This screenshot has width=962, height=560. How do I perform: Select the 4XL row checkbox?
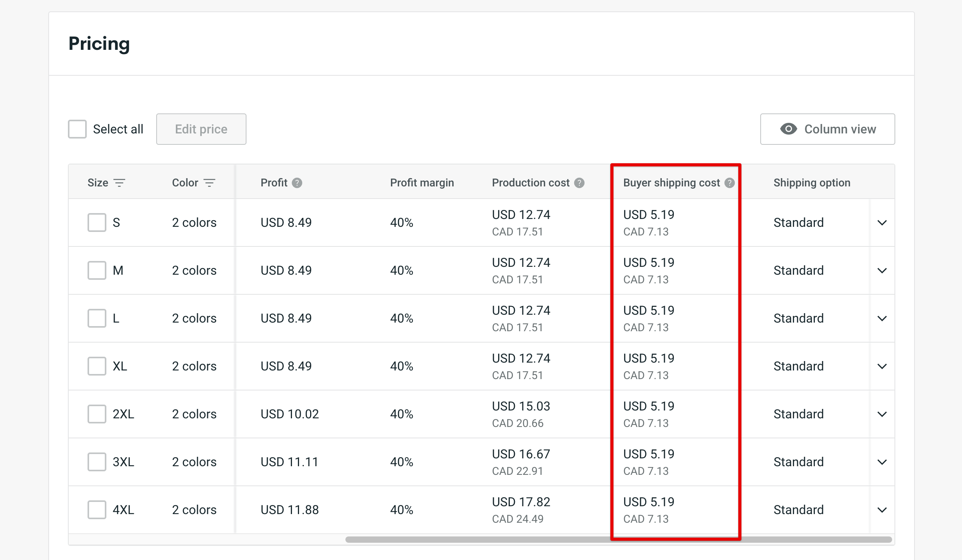coord(97,510)
